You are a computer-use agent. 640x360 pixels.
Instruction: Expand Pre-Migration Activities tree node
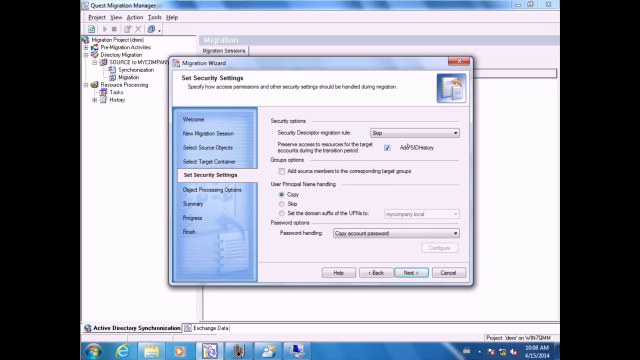86,47
